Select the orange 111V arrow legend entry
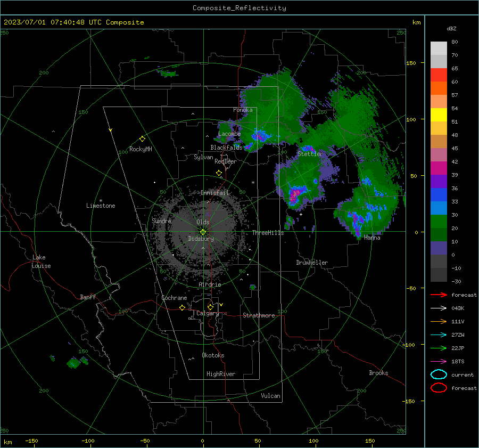Screen dimensions: 479x448 [x=439, y=321]
